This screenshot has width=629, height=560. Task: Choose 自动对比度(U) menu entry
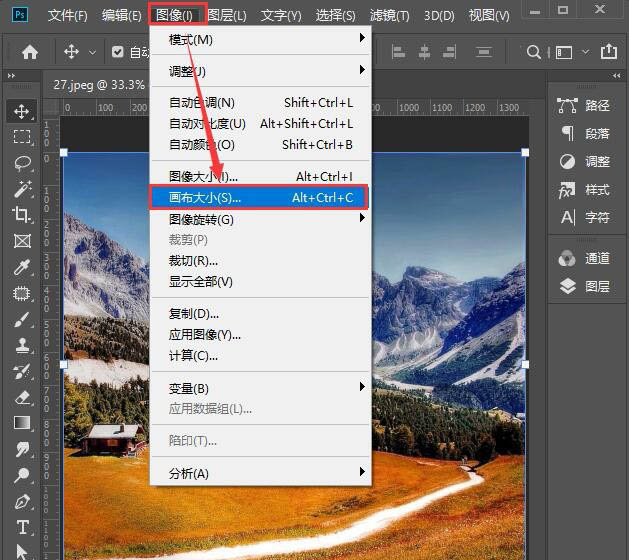260,123
